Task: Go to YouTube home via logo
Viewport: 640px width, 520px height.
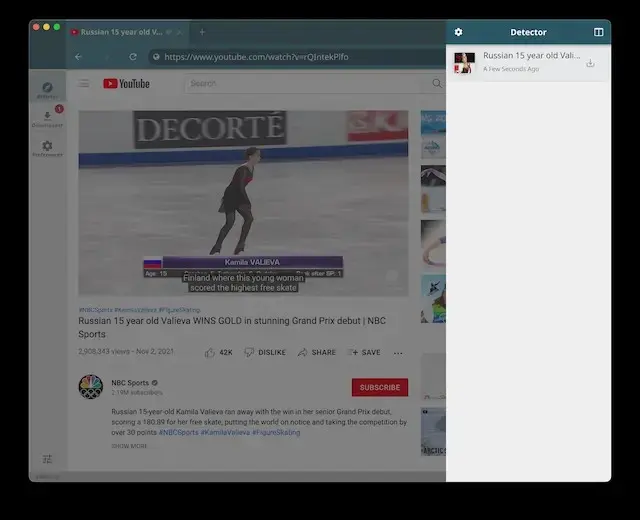Action: point(127,83)
